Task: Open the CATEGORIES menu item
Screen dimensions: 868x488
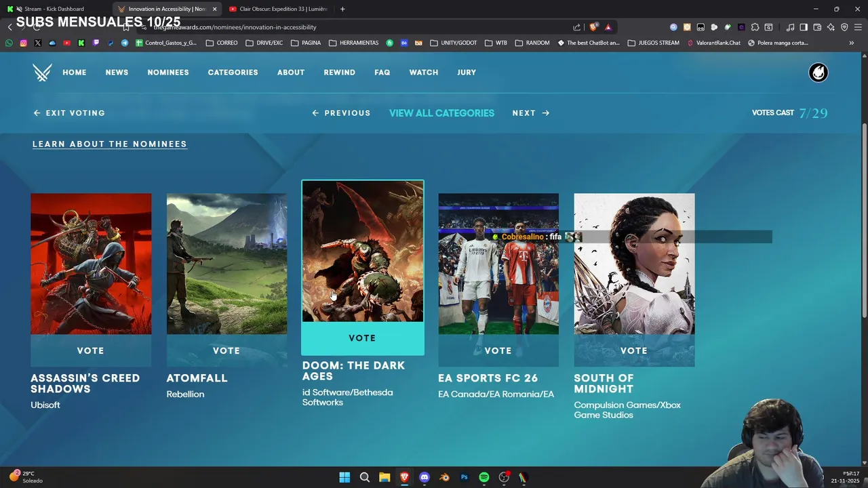Action: pyautogui.click(x=233, y=73)
